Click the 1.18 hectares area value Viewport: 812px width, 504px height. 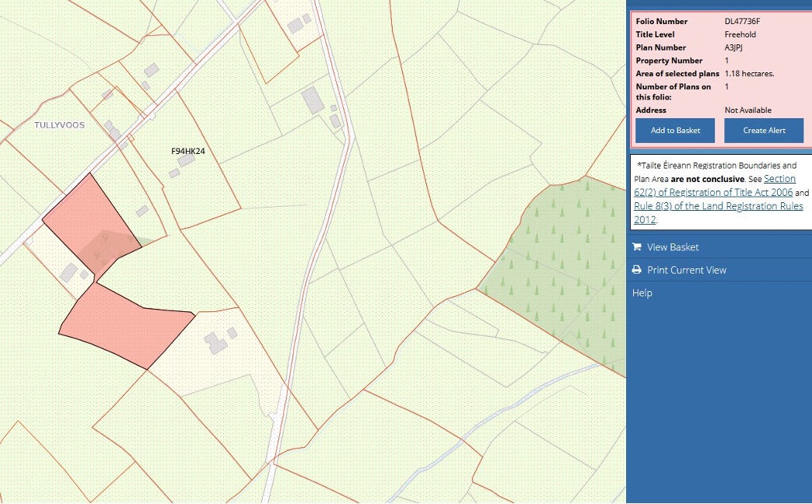pyautogui.click(x=749, y=74)
